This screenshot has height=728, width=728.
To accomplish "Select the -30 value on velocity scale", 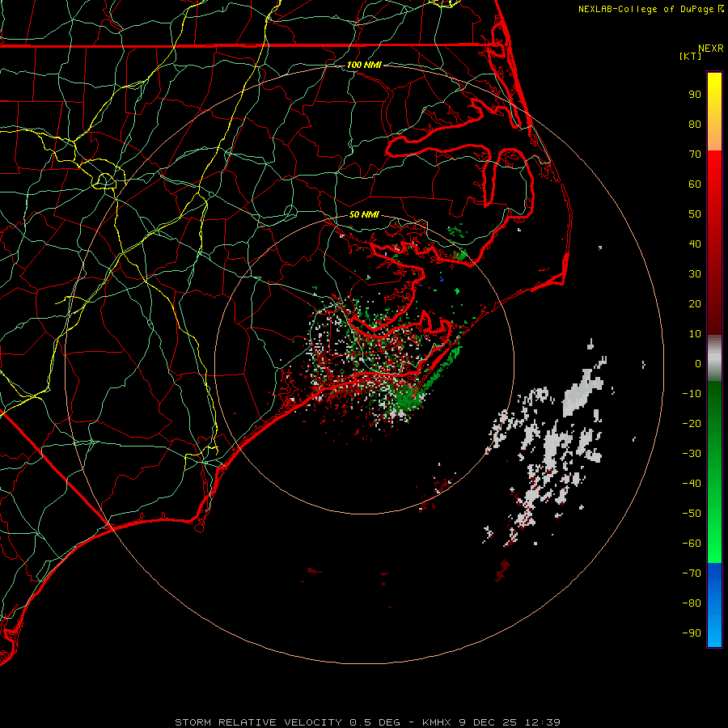I will coord(692,454).
